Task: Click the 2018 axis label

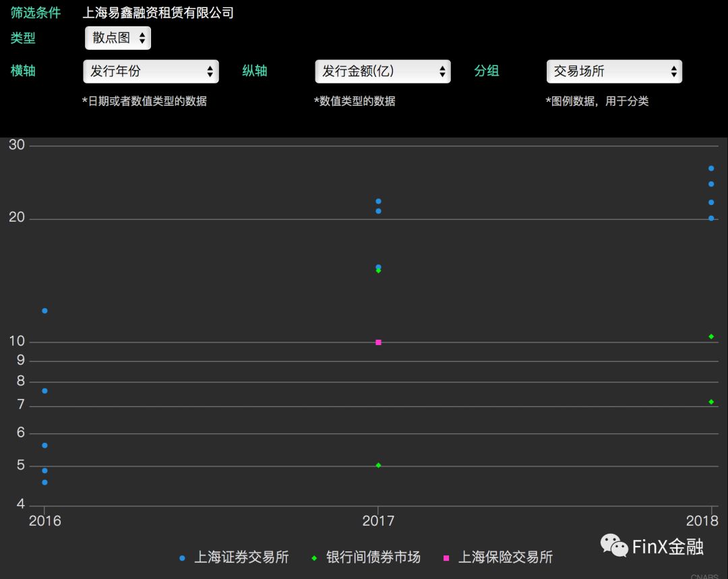Action: point(702,521)
